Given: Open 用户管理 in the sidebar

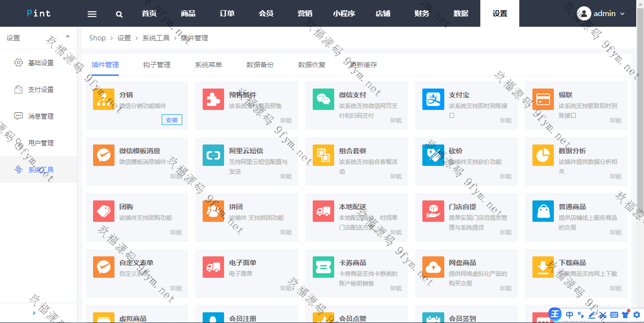Looking at the screenshot, I should (x=38, y=143).
